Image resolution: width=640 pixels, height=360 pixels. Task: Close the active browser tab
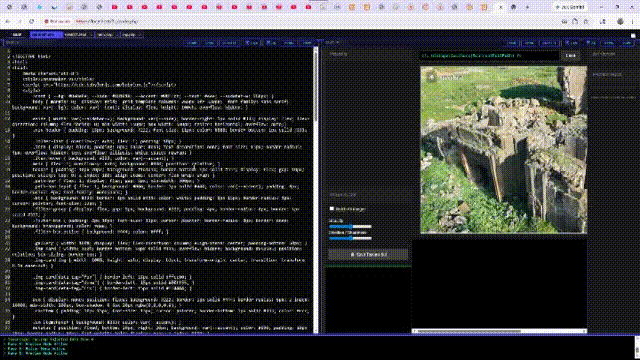pos(501,7)
